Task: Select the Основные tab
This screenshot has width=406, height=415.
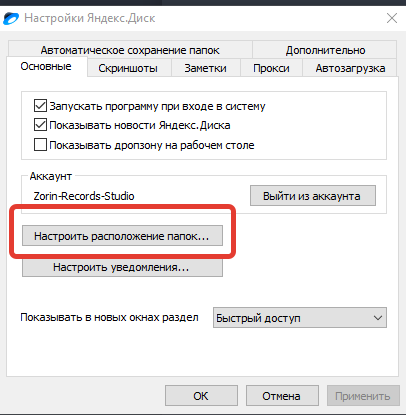Action: pyautogui.click(x=47, y=66)
